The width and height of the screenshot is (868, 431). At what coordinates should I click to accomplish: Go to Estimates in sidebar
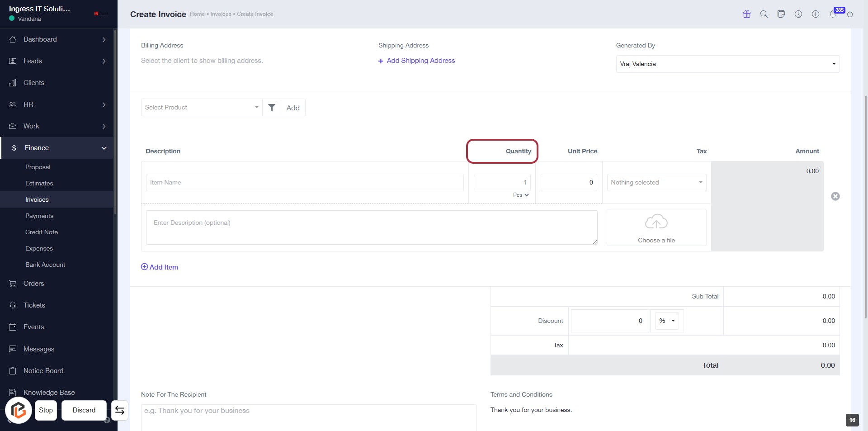click(x=39, y=184)
